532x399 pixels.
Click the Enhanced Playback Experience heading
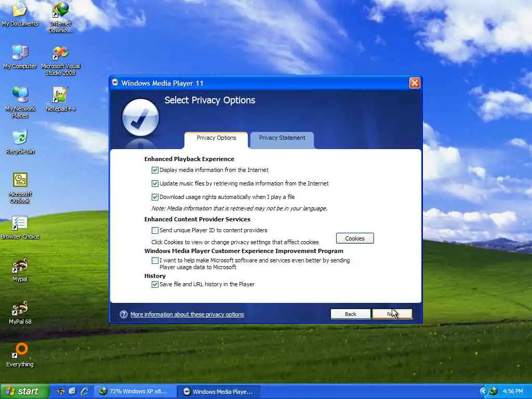pyautogui.click(x=189, y=159)
